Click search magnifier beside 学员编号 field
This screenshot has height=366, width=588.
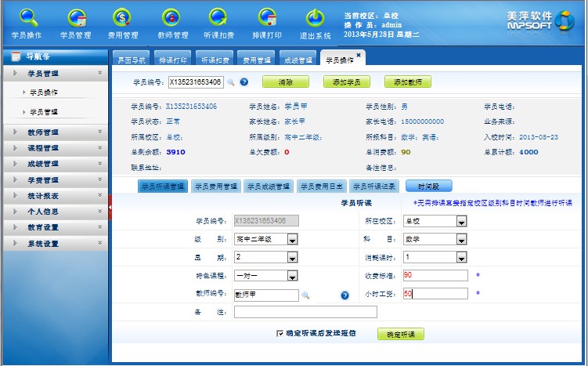coord(231,82)
